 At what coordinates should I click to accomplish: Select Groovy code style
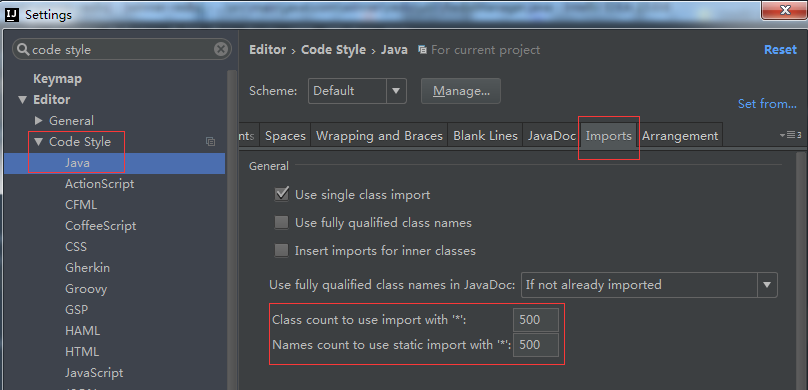point(86,289)
